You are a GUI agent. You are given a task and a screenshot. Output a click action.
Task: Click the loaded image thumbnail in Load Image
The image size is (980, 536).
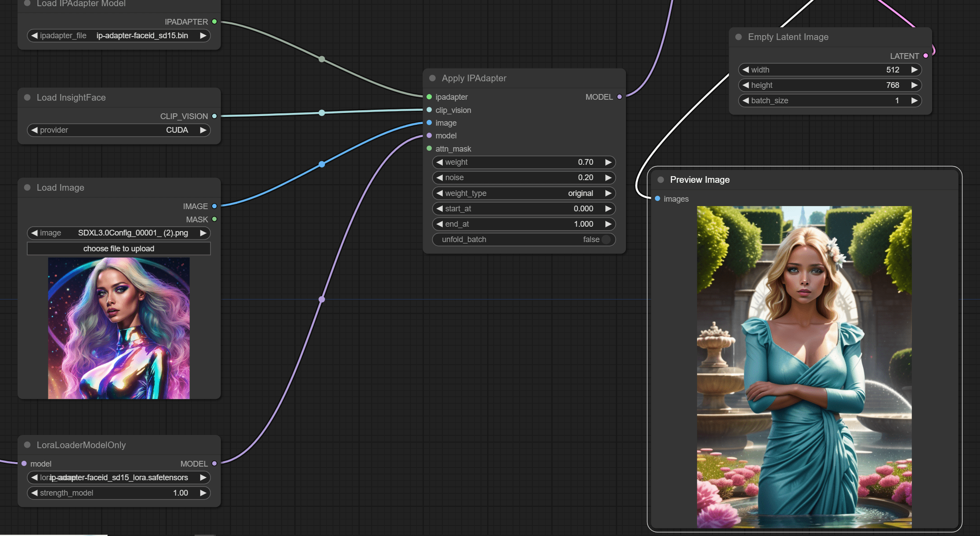[119, 328]
